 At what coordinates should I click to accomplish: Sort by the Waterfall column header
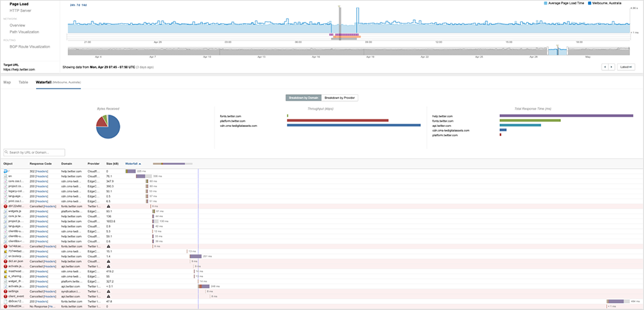click(132, 164)
